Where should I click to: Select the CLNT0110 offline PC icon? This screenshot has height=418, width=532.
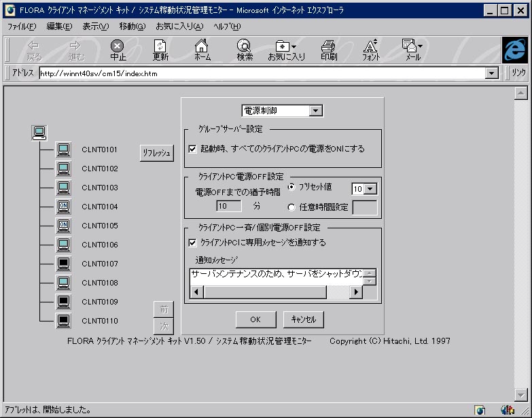click(x=63, y=321)
